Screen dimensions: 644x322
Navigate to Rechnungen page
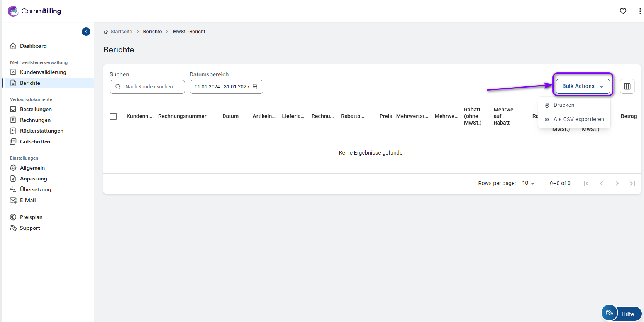(35, 120)
